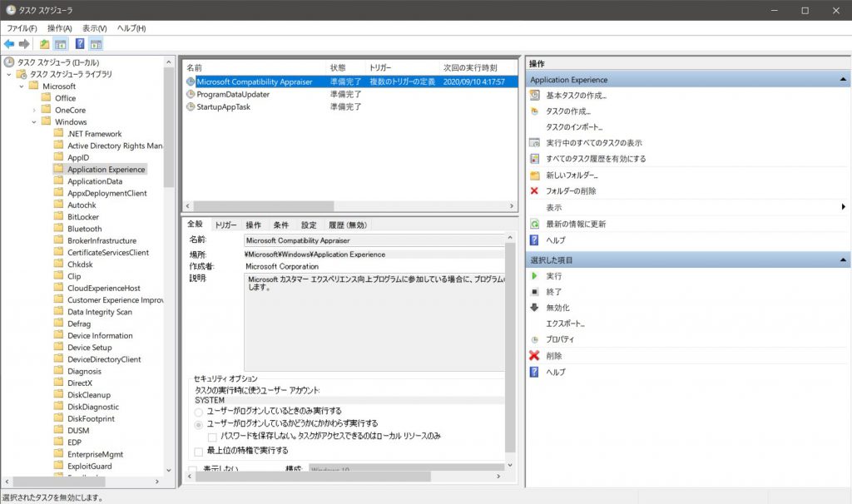The width and height of the screenshot is (852, 504).
Task: Click the ヘルプ icon under Application Experience section
Action: coord(535,240)
